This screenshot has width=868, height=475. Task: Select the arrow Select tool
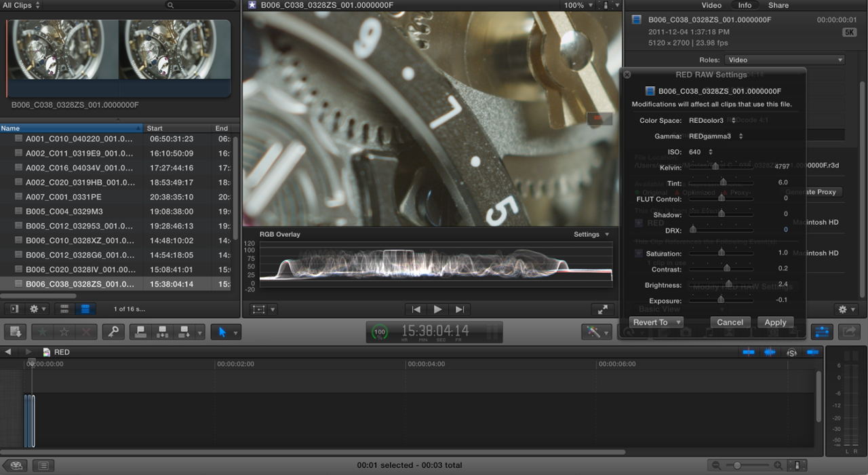point(220,332)
